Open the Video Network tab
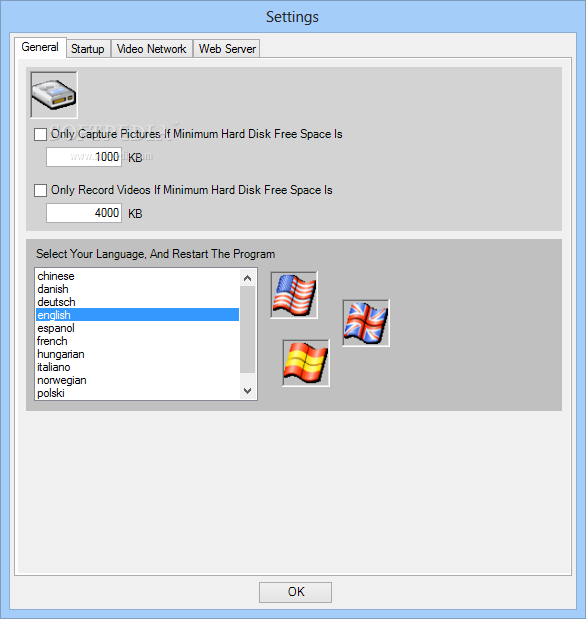The image size is (586, 619). tap(152, 49)
